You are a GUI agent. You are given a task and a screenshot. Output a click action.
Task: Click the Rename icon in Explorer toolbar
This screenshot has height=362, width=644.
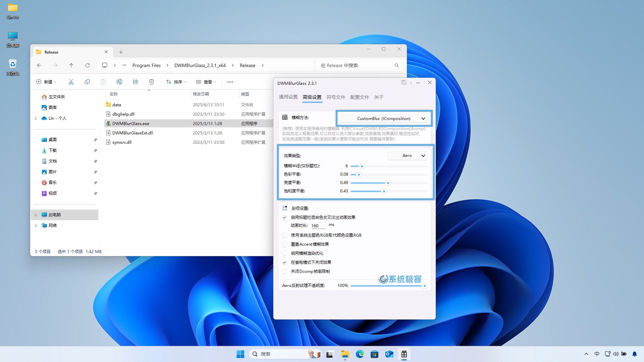click(119, 82)
